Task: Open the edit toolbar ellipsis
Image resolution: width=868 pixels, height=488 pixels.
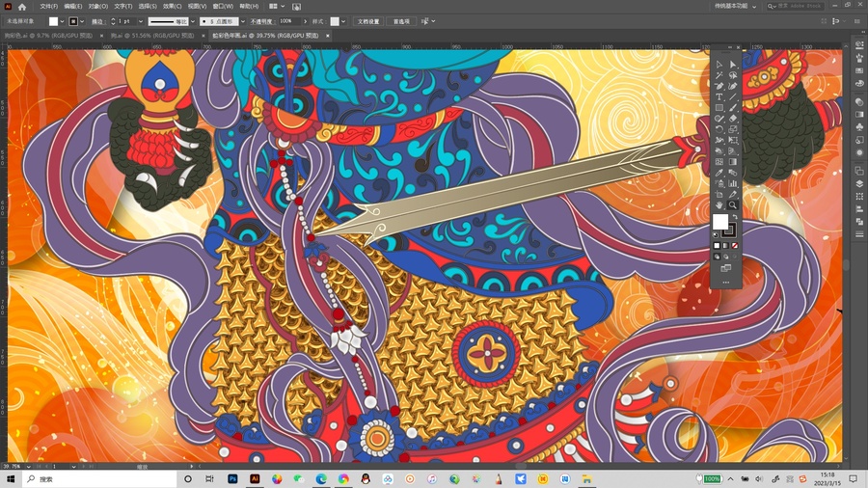Action: click(x=725, y=283)
